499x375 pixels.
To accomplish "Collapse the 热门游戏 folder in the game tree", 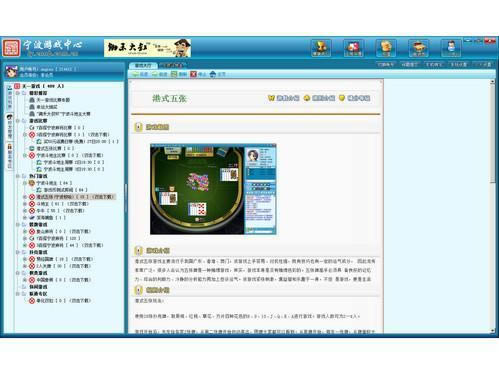I will click(18, 176).
